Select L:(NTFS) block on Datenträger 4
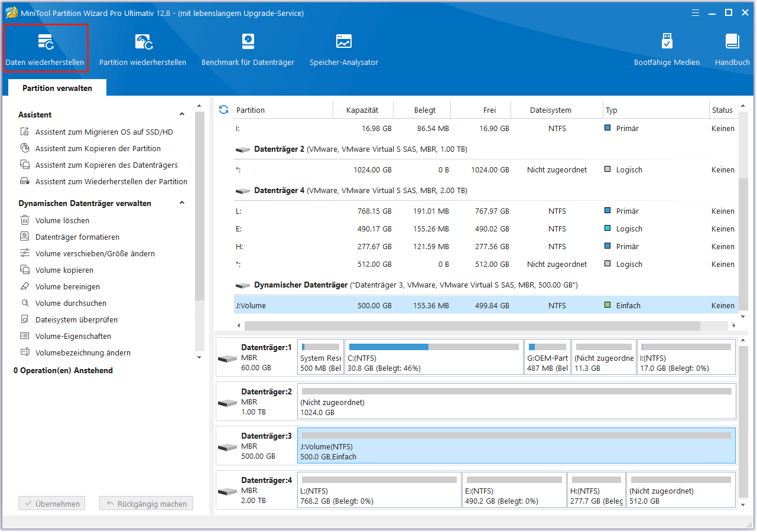Image resolution: width=757 pixels, height=532 pixels. pos(379,489)
